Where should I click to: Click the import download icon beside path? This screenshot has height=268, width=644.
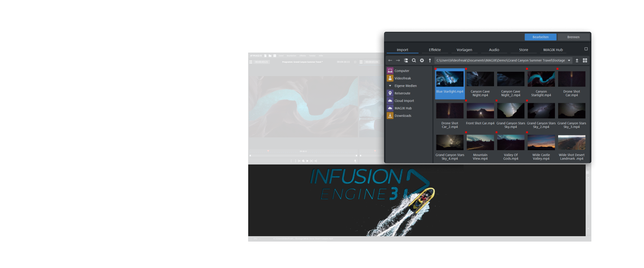point(577,61)
